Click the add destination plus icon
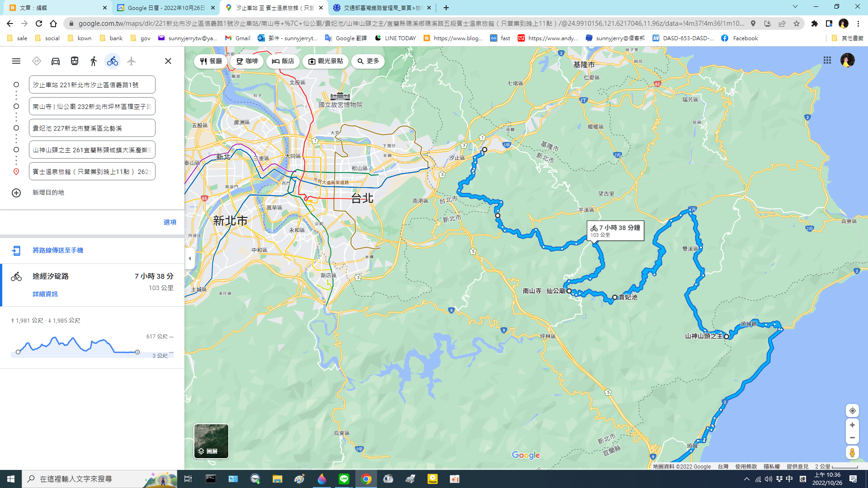This screenshot has width=868, height=488. (16, 193)
